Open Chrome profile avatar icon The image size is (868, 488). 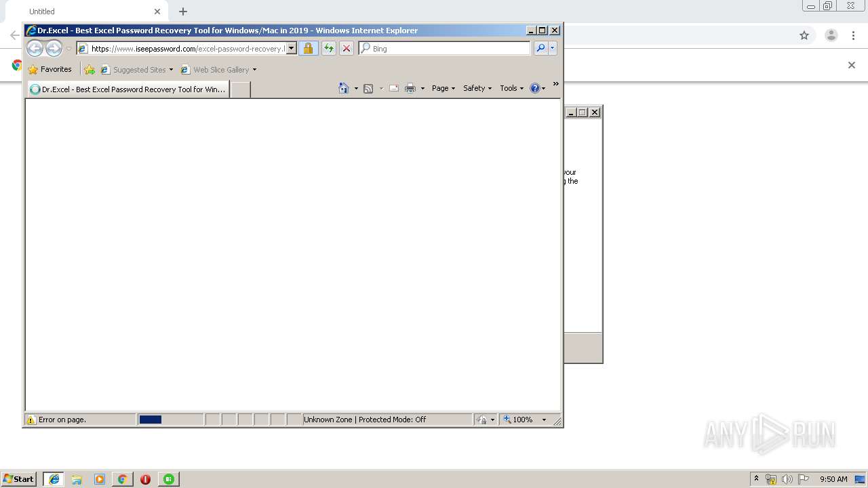[x=831, y=35]
